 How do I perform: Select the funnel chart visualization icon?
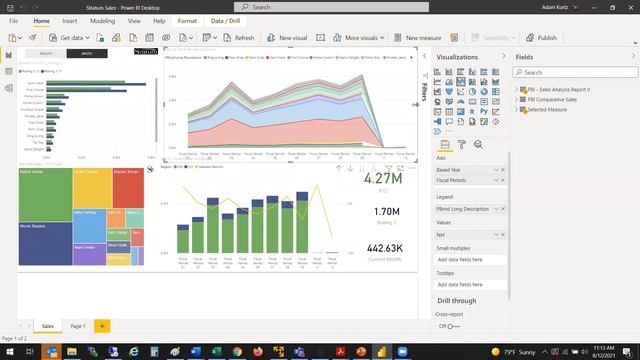449,92
